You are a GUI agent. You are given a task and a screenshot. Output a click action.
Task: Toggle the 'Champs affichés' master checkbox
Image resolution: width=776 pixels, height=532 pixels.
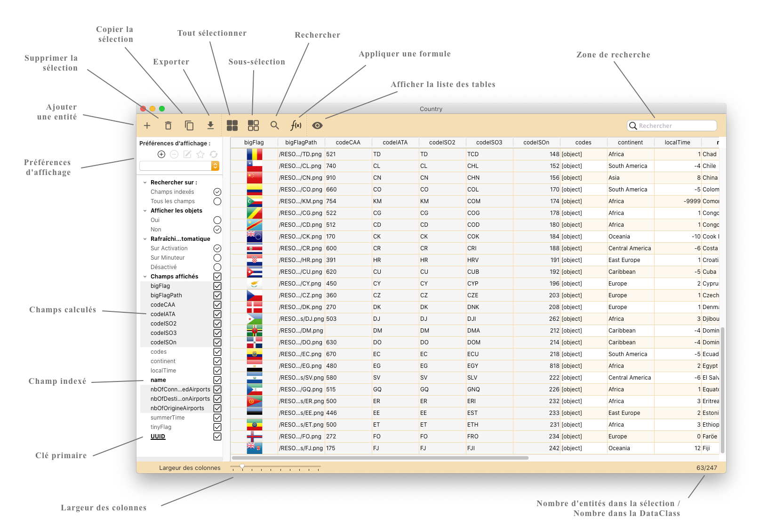217,277
